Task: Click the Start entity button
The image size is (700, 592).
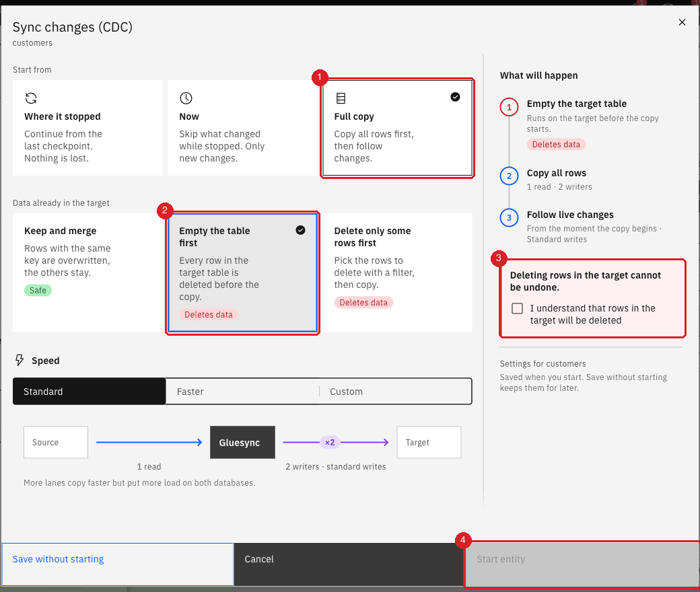Action: point(582,564)
